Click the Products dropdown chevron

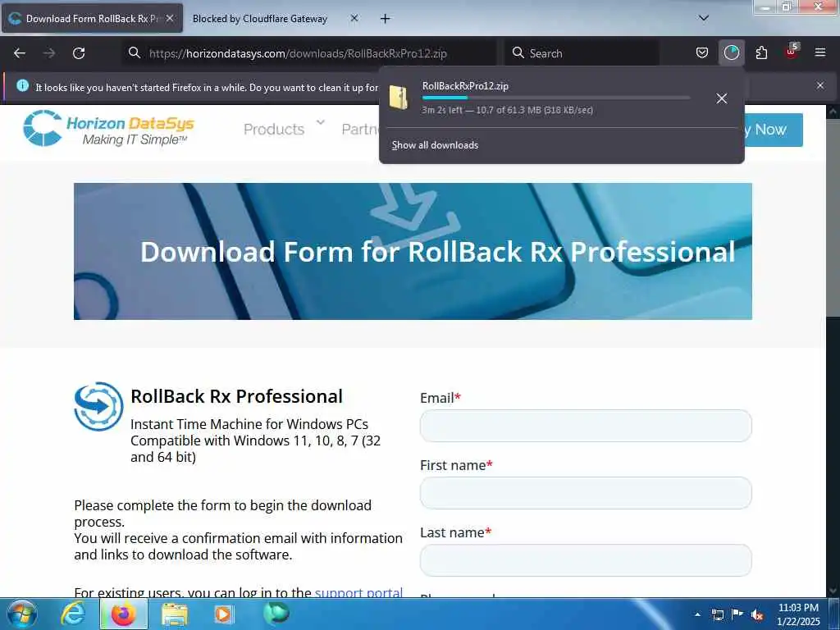click(321, 122)
